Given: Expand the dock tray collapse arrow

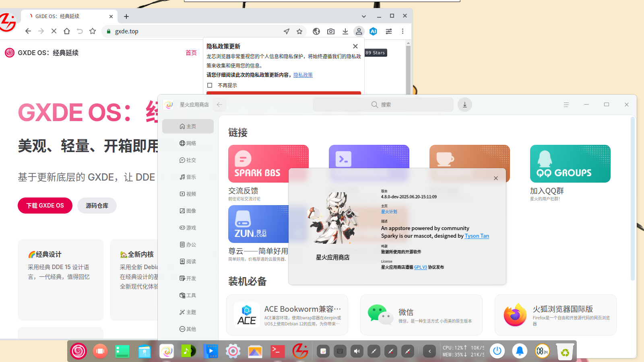Looking at the screenshot, I should 429,351.
